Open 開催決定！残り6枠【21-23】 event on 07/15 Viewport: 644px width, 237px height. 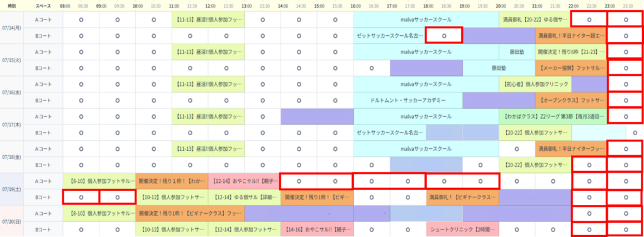pyautogui.click(x=571, y=52)
